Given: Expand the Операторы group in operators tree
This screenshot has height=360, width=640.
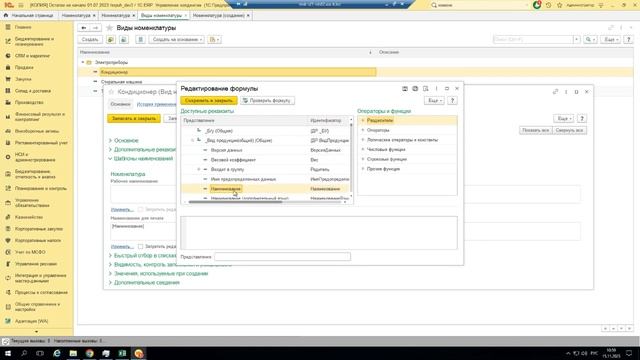Looking at the screenshot, I should tap(362, 130).
